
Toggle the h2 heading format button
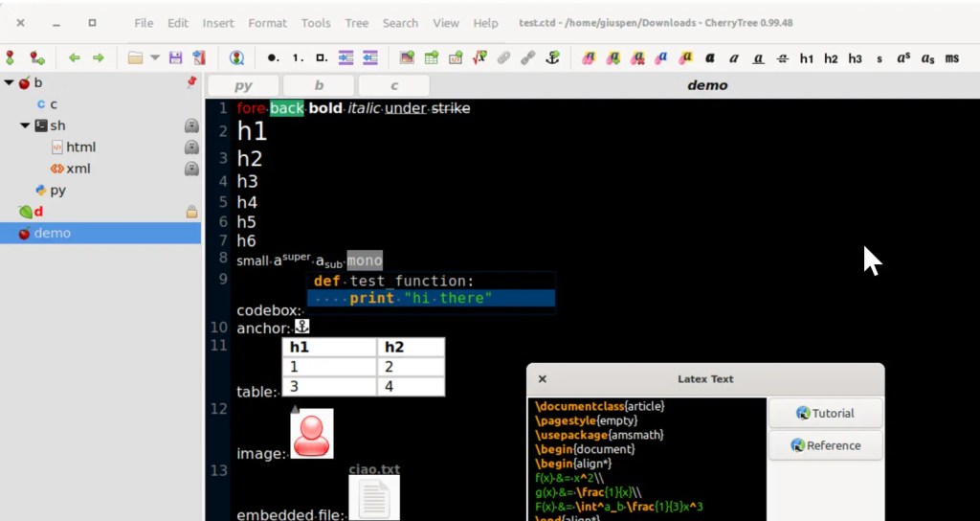tap(831, 58)
